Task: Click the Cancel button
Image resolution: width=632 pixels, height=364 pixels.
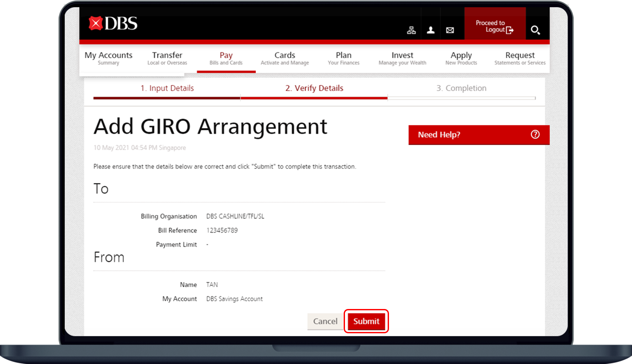Action: (x=325, y=321)
